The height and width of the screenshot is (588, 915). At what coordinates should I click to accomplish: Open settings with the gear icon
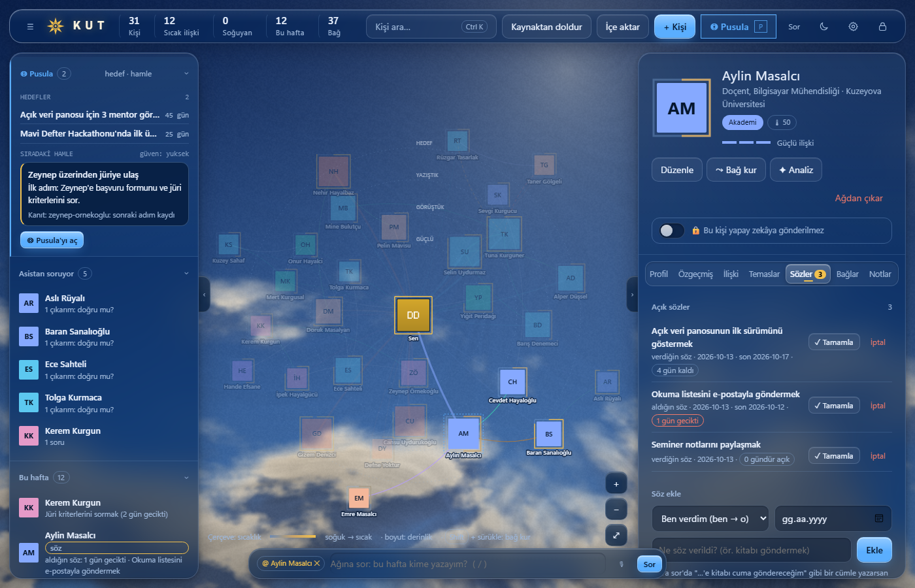click(853, 27)
